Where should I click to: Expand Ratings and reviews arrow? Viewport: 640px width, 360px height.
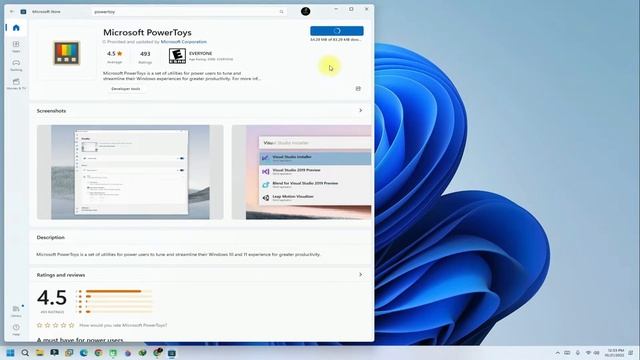(360, 275)
